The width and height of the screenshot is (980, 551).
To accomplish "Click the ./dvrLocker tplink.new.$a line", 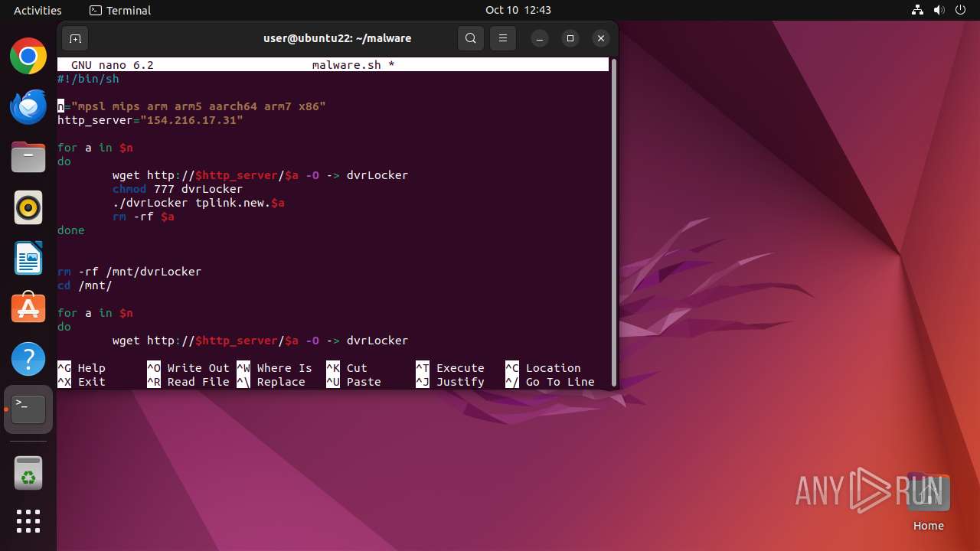I will 198,203.
